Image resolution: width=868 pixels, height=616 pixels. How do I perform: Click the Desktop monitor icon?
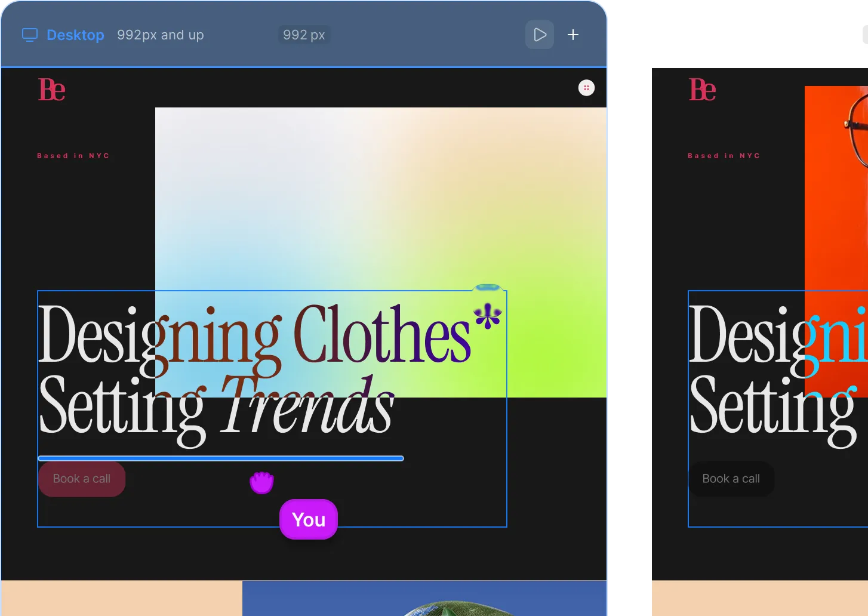pos(30,35)
